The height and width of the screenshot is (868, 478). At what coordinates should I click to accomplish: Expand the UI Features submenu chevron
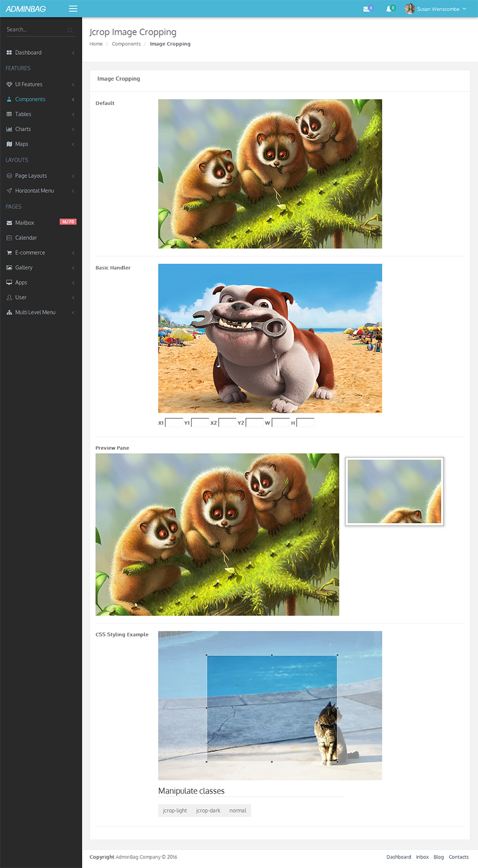[73, 84]
